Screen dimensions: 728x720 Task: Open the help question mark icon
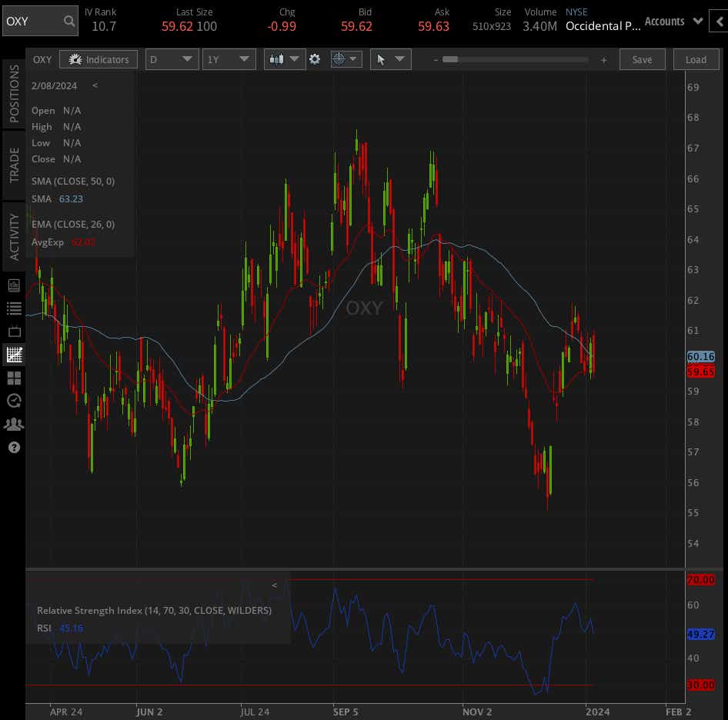click(x=14, y=447)
